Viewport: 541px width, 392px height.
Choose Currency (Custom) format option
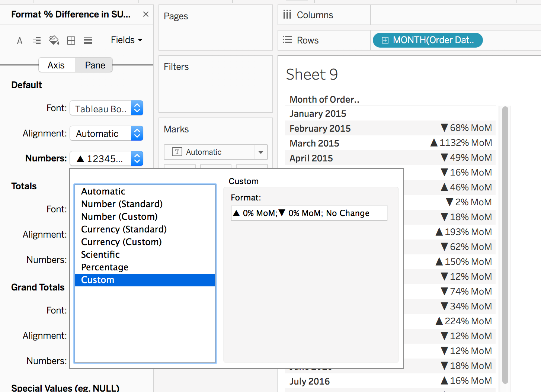pos(121,242)
